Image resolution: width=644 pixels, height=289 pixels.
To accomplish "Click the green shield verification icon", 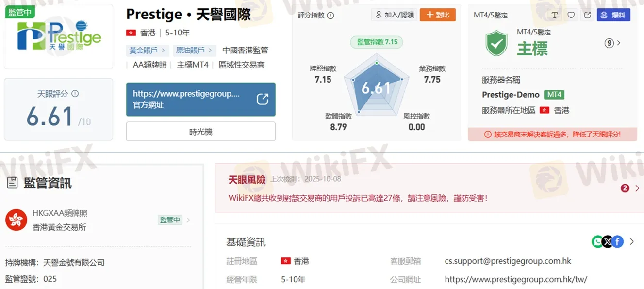I will pos(496,43).
